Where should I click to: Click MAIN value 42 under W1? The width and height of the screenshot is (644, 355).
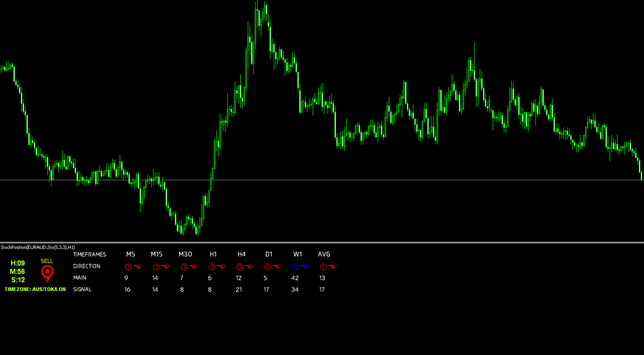pyautogui.click(x=295, y=278)
